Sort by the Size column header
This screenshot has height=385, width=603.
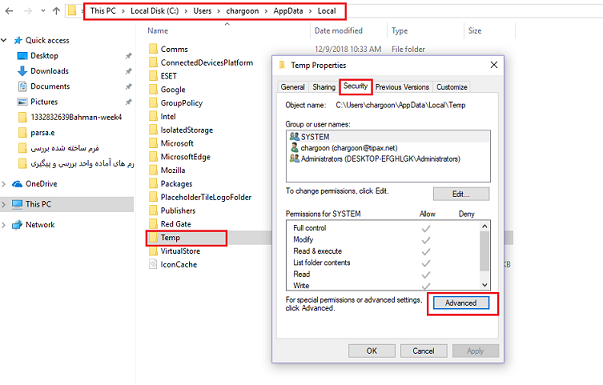pyautogui.click(x=475, y=31)
